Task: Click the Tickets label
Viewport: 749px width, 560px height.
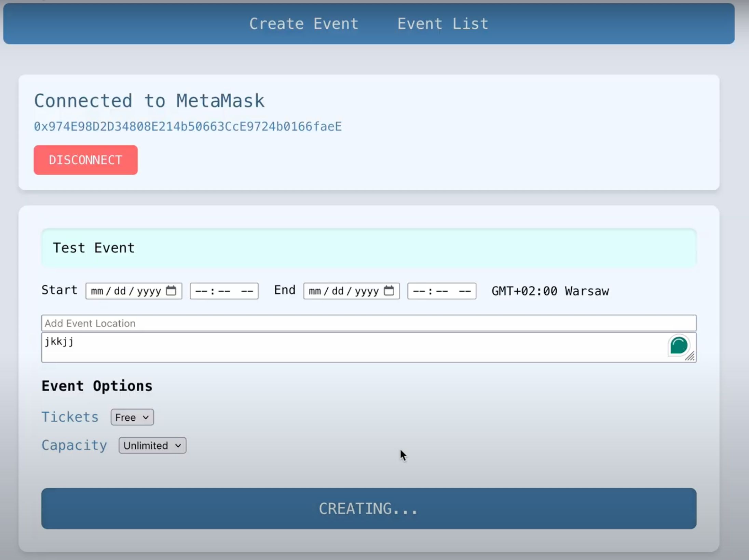Action: [70, 417]
